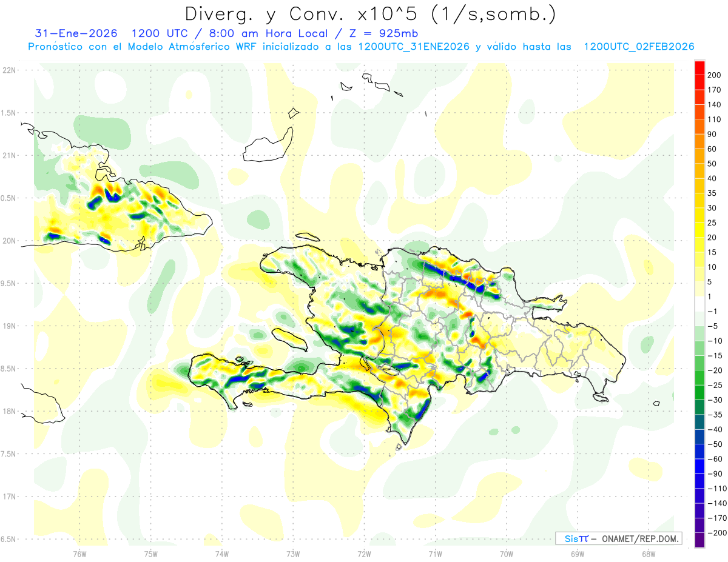This screenshot has height=562, width=728.
Task: Select initialization time '1200UTC_31ENE2026'
Action: [414, 47]
